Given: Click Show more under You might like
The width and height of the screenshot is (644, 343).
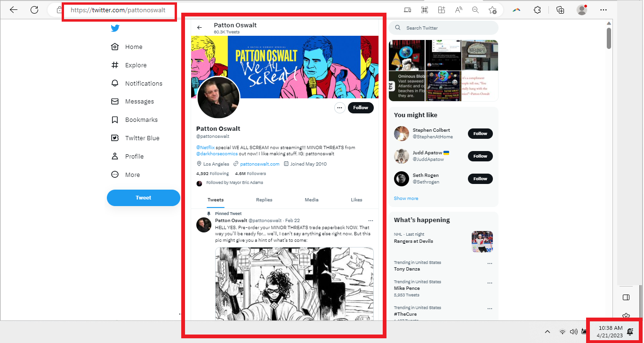Looking at the screenshot, I should 406,199.
